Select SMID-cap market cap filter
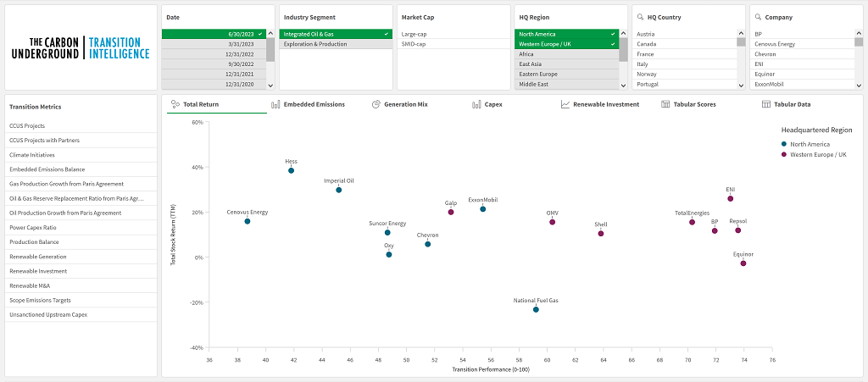Image resolution: width=868 pixels, height=382 pixels. click(453, 44)
